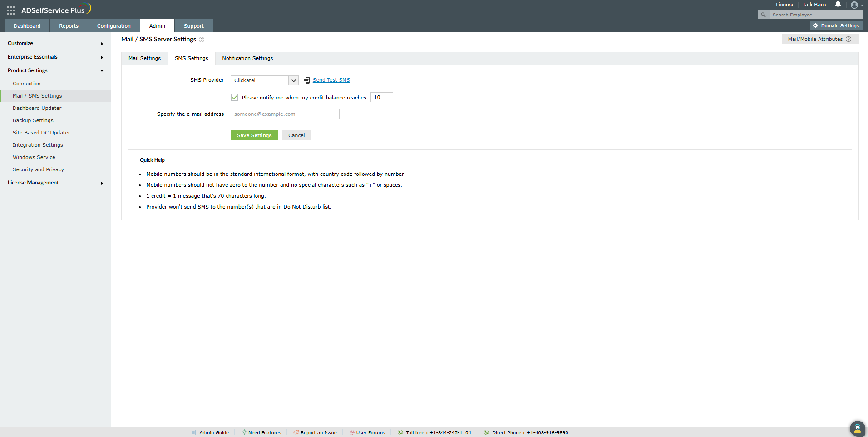Click the Domain Settings gear icon
This screenshot has width=868, height=437.
pos(815,26)
